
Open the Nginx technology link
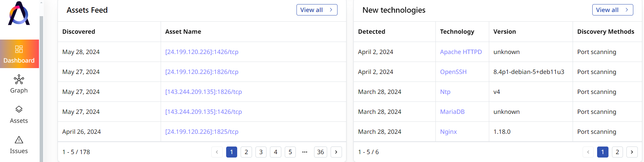pos(449,132)
